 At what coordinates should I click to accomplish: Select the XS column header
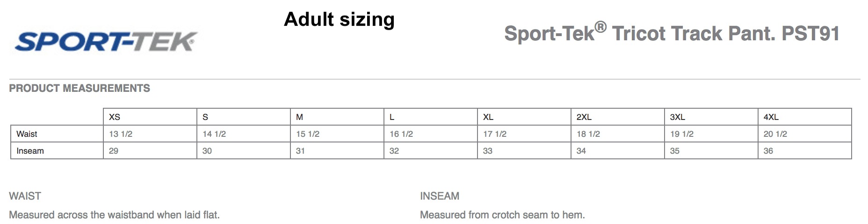coord(150,117)
